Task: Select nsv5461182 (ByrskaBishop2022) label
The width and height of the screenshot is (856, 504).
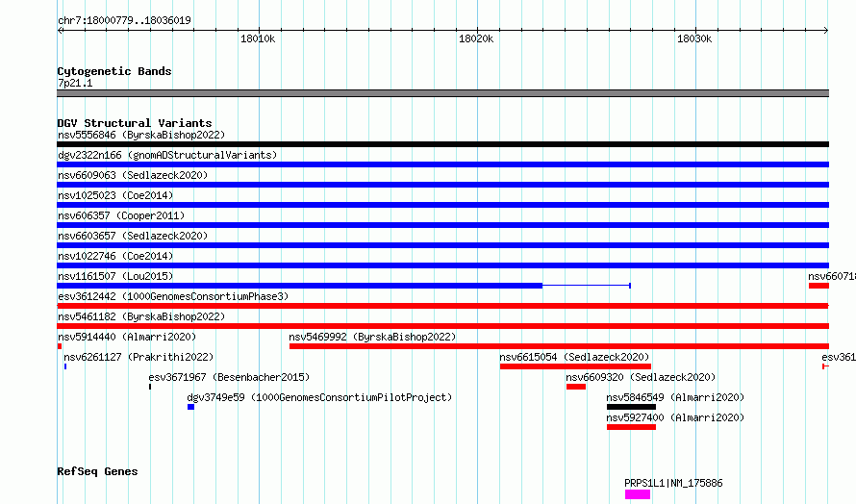Action: pos(141,316)
